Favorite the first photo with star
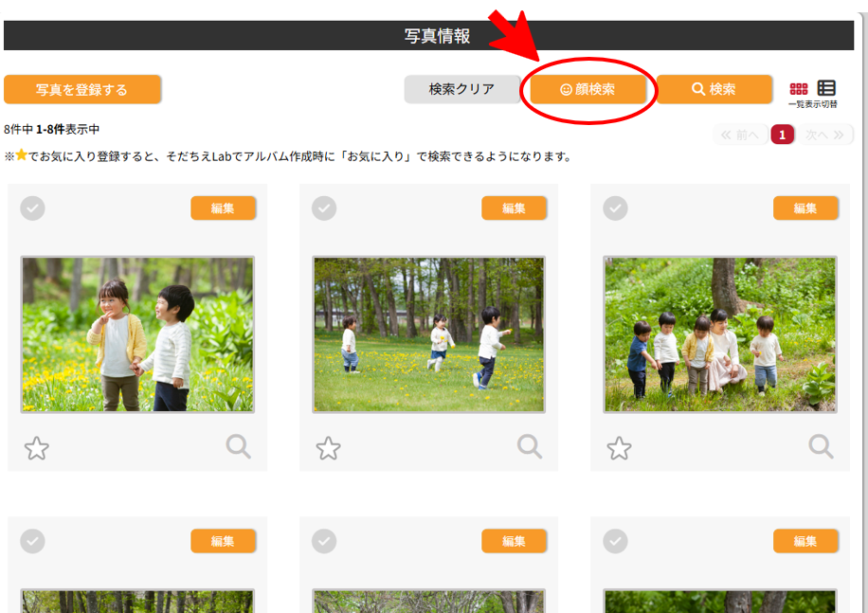This screenshot has width=868, height=613. click(37, 448)
